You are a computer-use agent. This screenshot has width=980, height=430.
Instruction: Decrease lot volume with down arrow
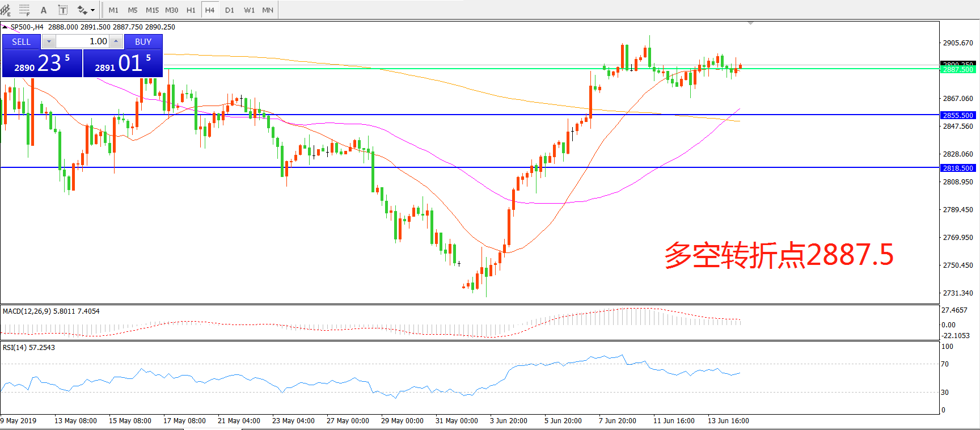(49, 41)
